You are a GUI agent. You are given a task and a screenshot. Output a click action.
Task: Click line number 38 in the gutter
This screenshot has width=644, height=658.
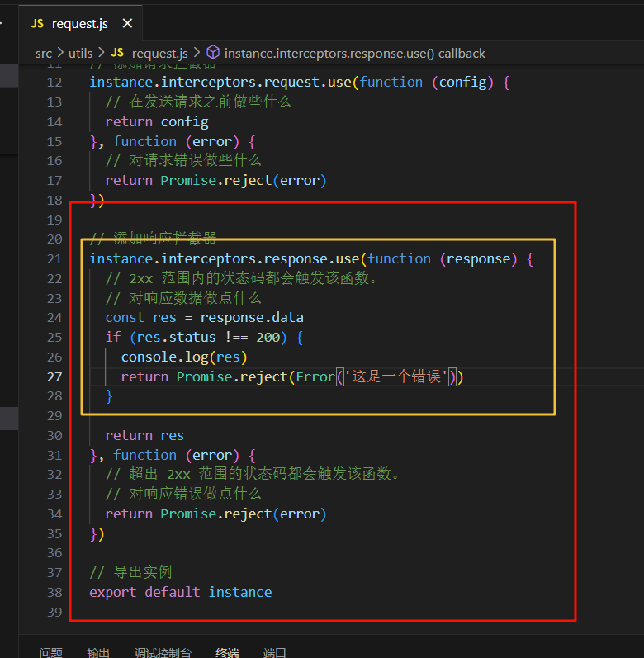(54, 592)
